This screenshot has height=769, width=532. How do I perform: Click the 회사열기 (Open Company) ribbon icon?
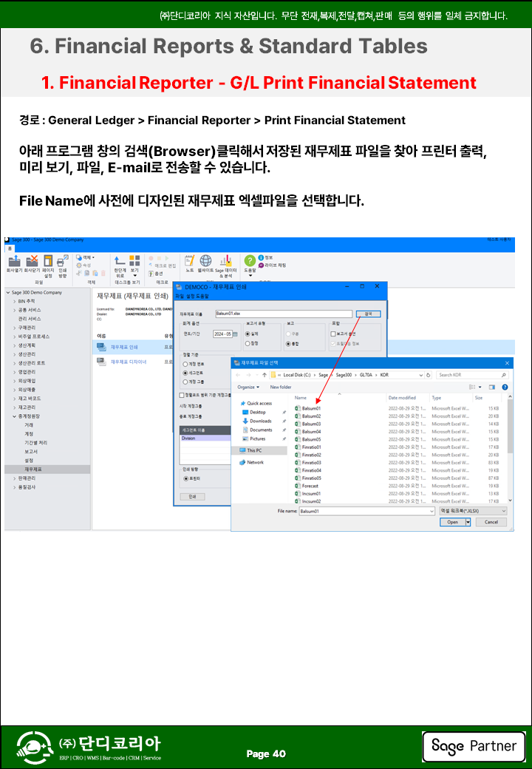14,260
